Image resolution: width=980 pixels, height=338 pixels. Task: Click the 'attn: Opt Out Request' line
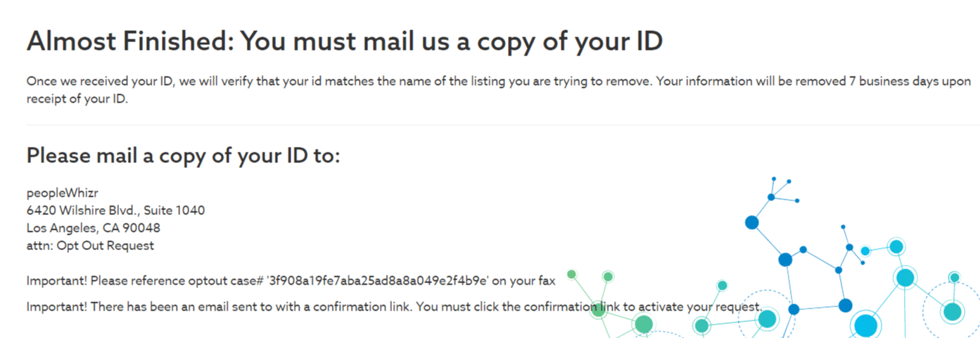pyautogui.click(x=90, y=245)
